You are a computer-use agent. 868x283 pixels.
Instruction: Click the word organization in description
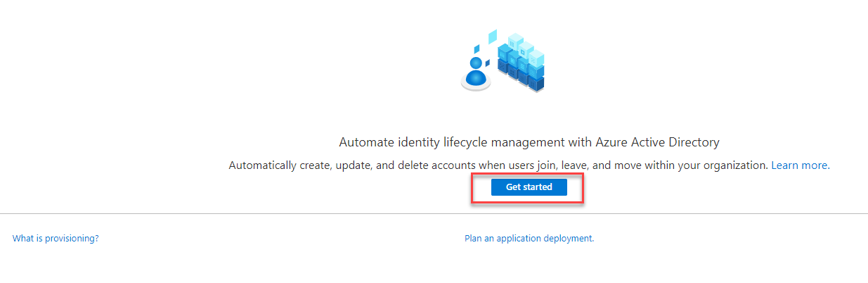click(736, 165)
